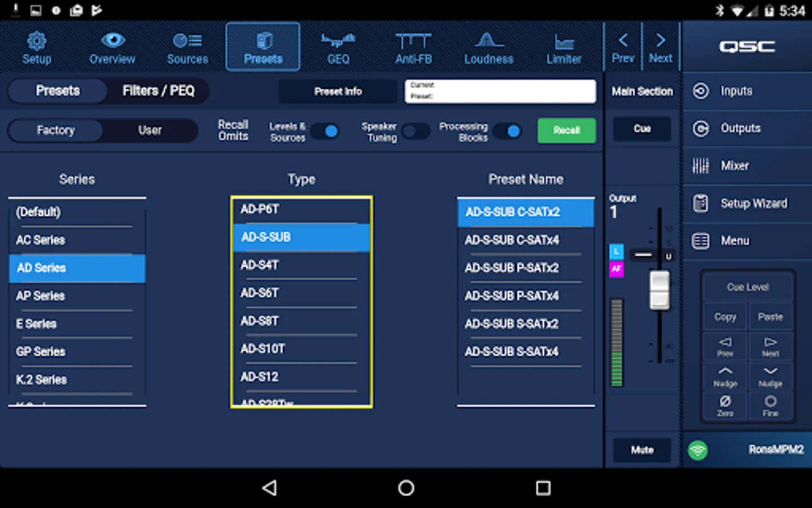Open the Anti-FB section
This screenshot has width=812, height=508.
pos(413,47)
